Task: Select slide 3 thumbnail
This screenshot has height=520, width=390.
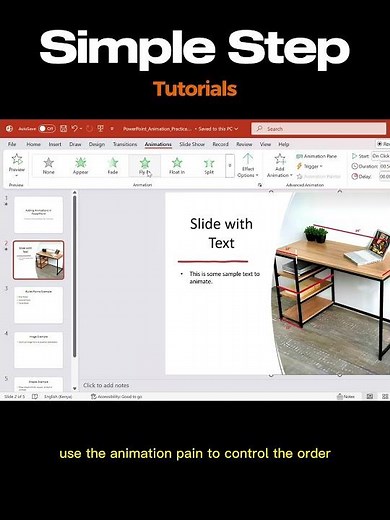Action: click(39, 305)
